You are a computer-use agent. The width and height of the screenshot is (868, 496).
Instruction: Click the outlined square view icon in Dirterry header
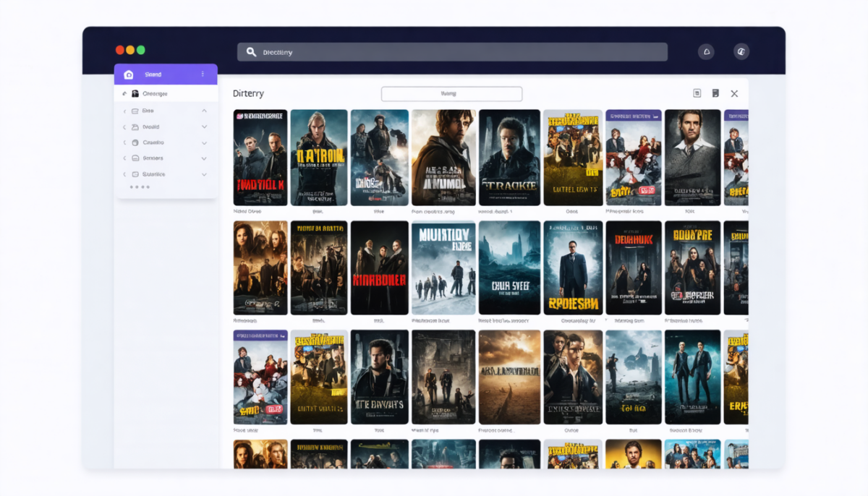(x=697, y=93)
